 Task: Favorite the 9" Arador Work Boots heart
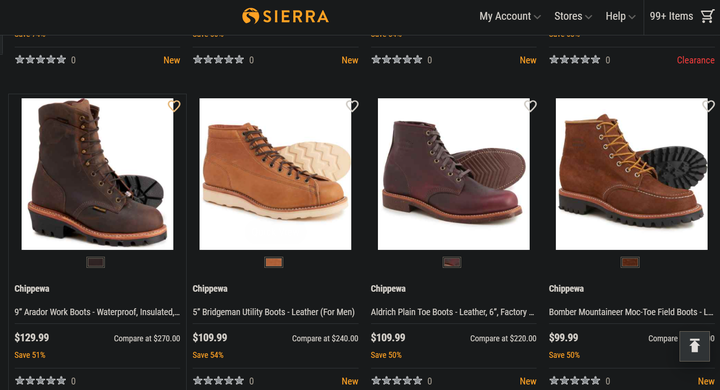174,106
